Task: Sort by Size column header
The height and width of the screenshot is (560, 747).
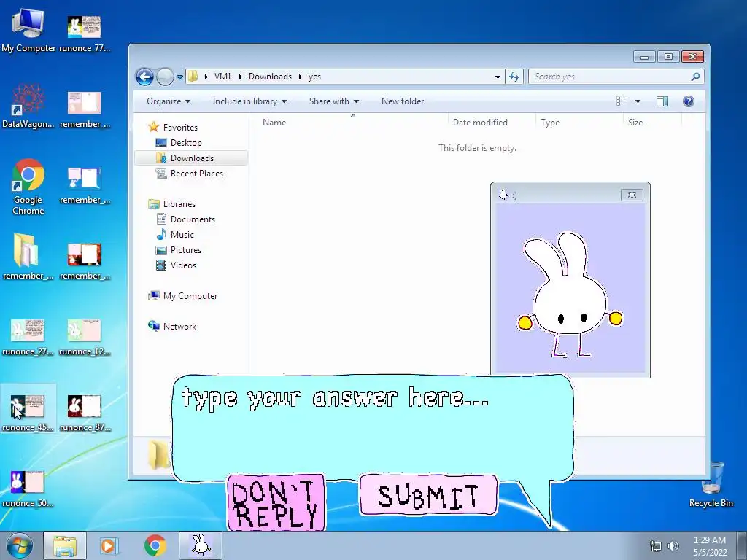Action: coord(635,122)
